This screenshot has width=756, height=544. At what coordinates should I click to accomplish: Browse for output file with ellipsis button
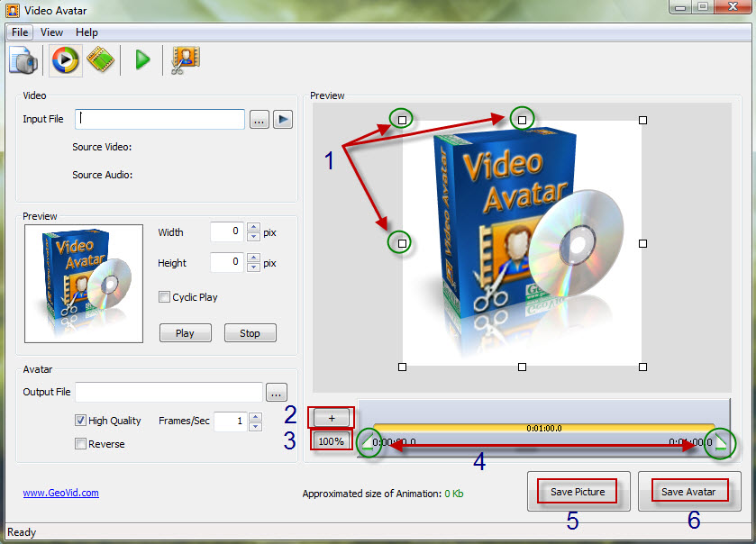(x=277, y=392)
